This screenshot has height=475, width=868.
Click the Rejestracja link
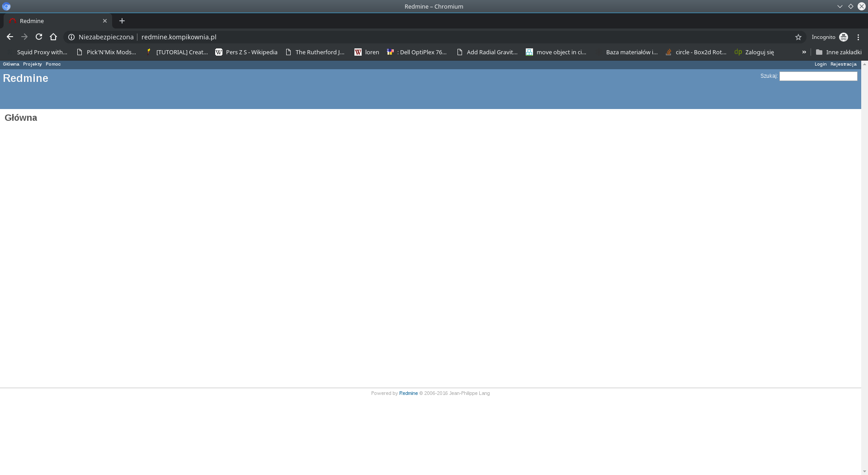tap(844, 64)
